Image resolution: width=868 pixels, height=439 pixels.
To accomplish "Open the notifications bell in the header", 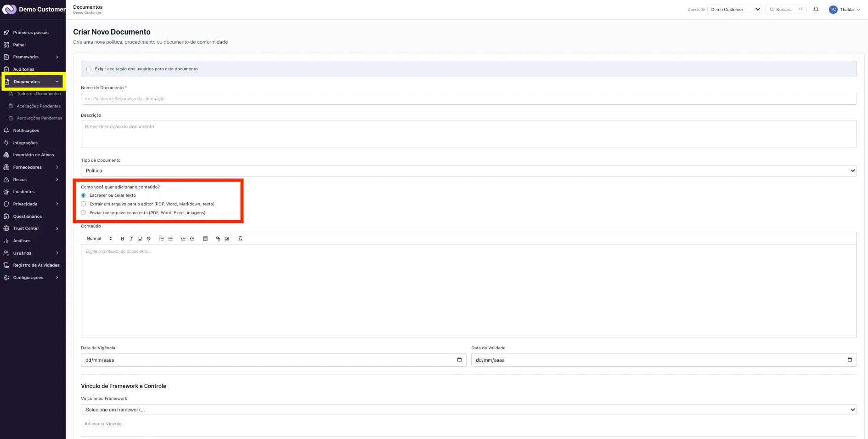I will [x=816, y=9].
